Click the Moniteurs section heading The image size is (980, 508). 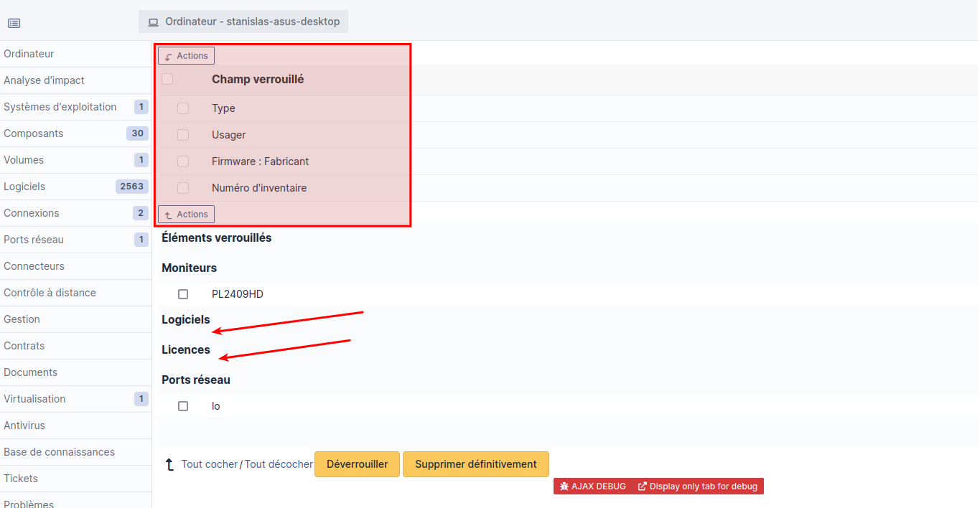190,268
